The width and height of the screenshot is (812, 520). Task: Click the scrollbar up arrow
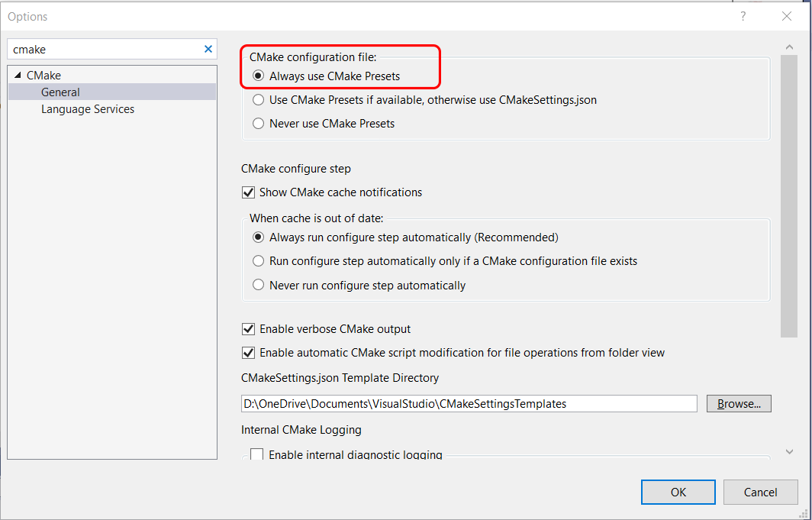tap(789, 47)
